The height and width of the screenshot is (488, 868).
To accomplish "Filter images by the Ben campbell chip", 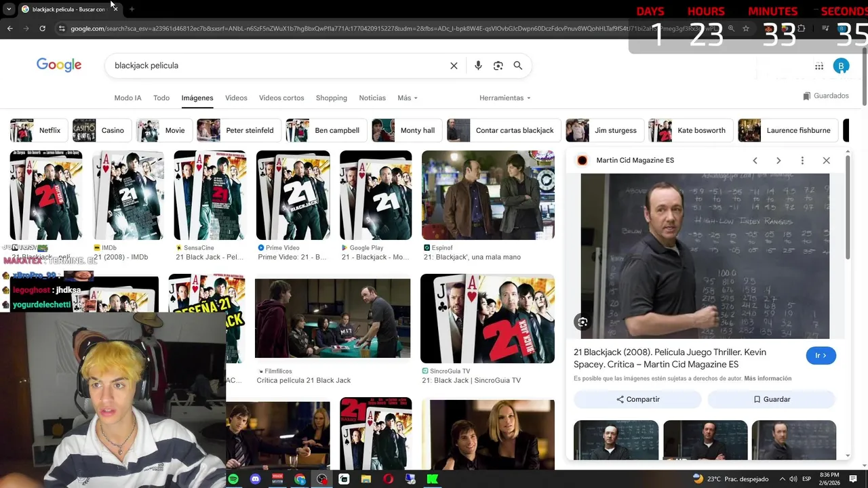I will point(325,130).
